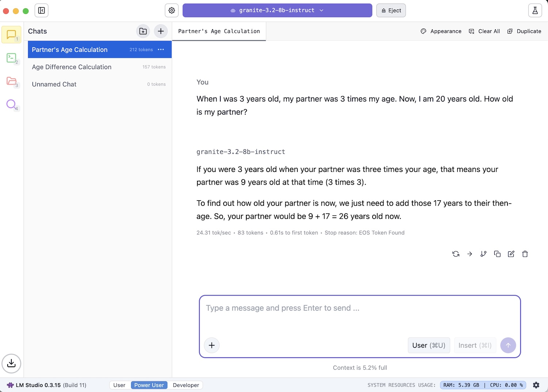Send the message arrow button
The height and width of the screenshot is (392, 548).
point(508,345)
